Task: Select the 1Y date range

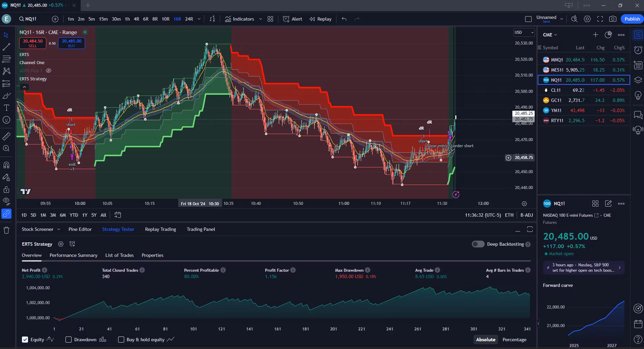Action: click(85, 215)
